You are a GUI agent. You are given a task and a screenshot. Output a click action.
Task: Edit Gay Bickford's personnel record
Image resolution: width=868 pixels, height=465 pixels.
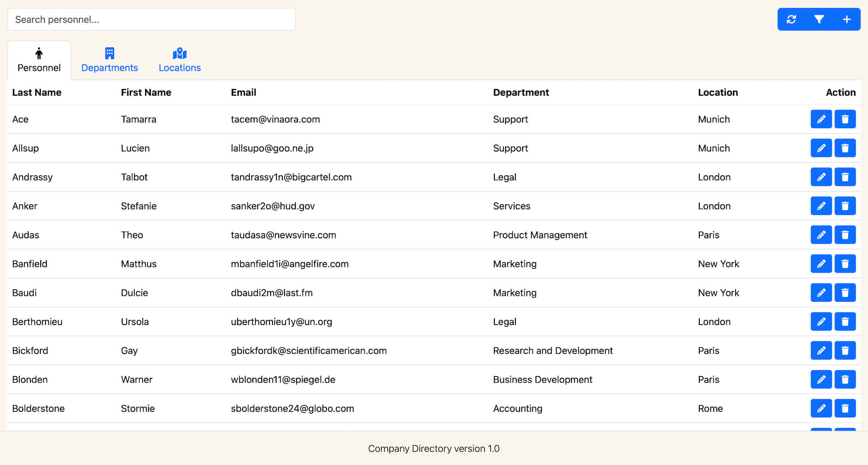pyautogui.click(x=821, y=351)
